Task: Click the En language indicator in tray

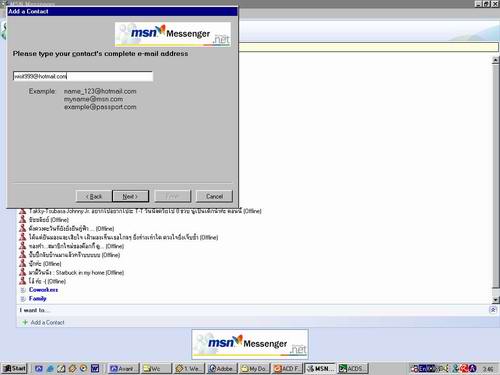Action: (423, 369)
